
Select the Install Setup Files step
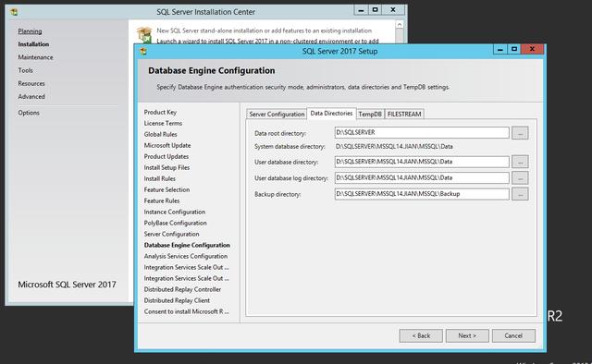[166, 167]
